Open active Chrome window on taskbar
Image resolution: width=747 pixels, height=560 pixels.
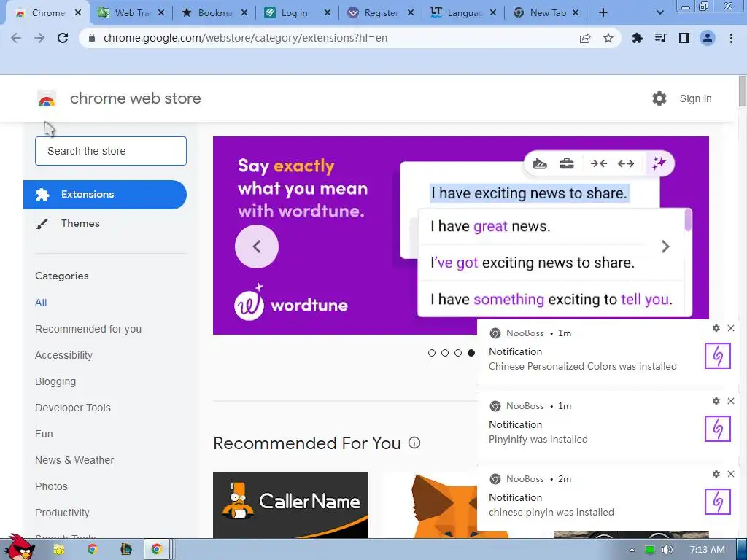pos(157,549)
